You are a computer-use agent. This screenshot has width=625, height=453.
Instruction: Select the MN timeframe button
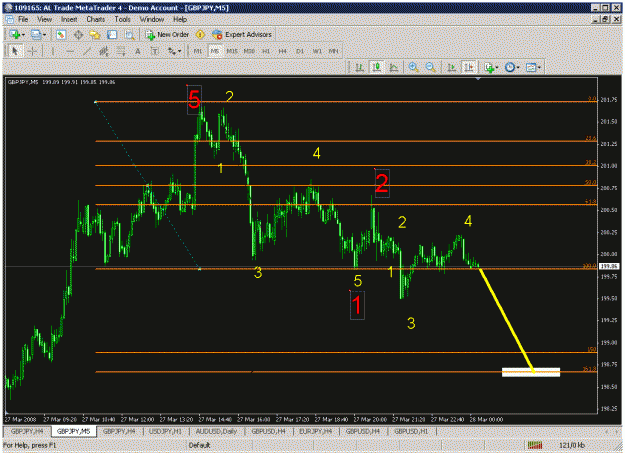coord(334,51)
